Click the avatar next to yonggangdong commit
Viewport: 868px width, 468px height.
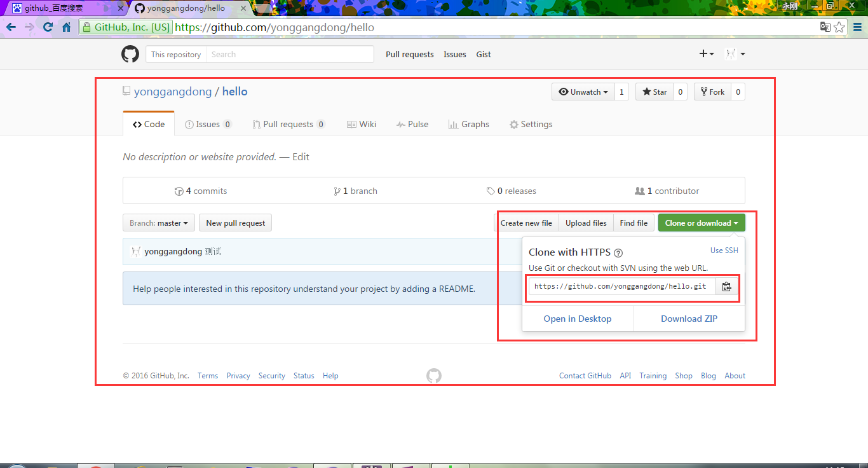tap(136, 251)
